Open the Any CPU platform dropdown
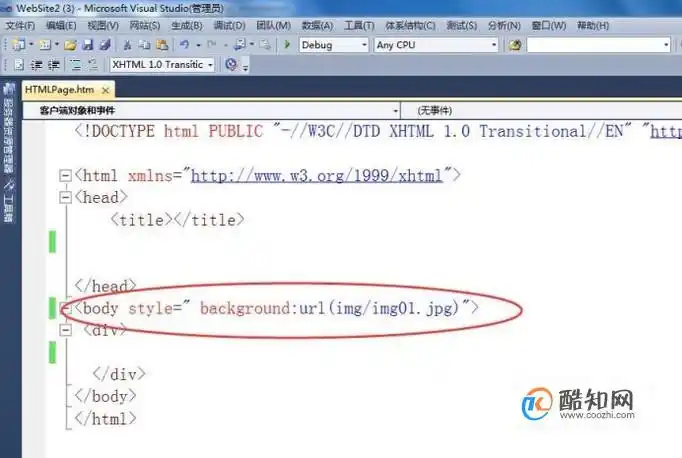 click(x=435, y=45)
